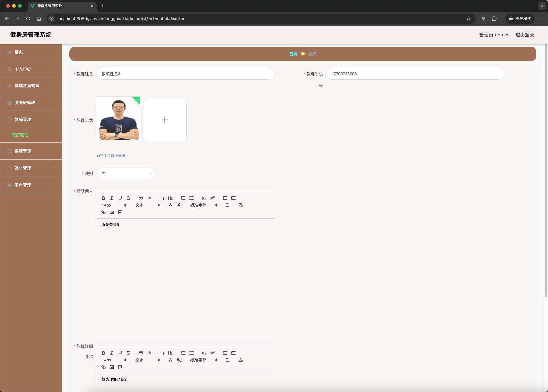Click 管理员 admin in header

tap(493, 35)
